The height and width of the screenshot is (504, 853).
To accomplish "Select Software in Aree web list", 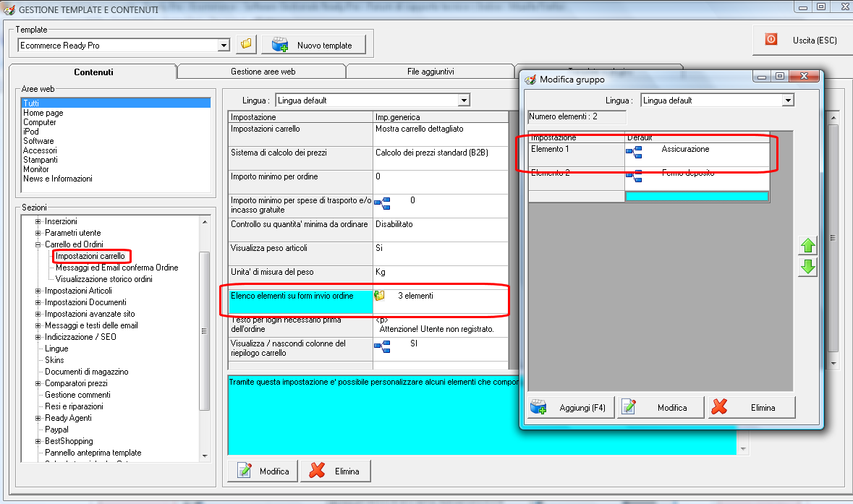I will click(38, 141).
